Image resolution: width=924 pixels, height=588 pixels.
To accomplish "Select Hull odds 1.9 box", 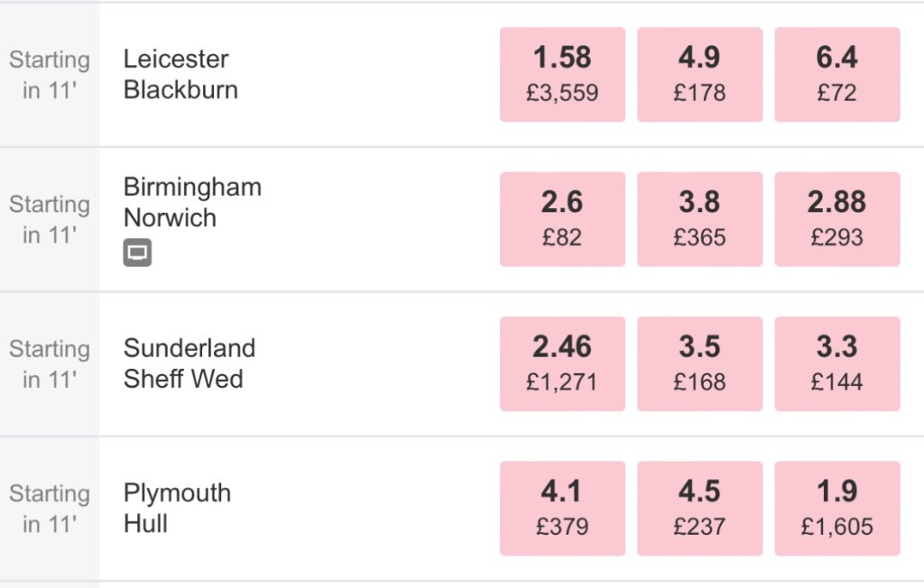I will coord(836,509).
